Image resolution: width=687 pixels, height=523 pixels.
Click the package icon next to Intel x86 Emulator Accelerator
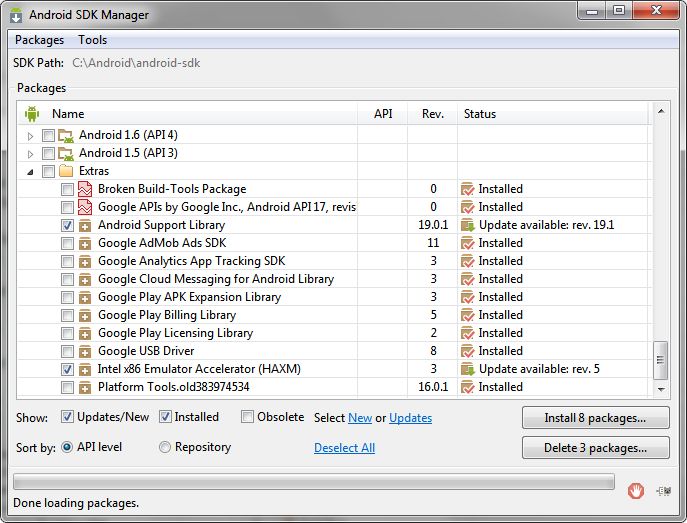tap(85, 369)
